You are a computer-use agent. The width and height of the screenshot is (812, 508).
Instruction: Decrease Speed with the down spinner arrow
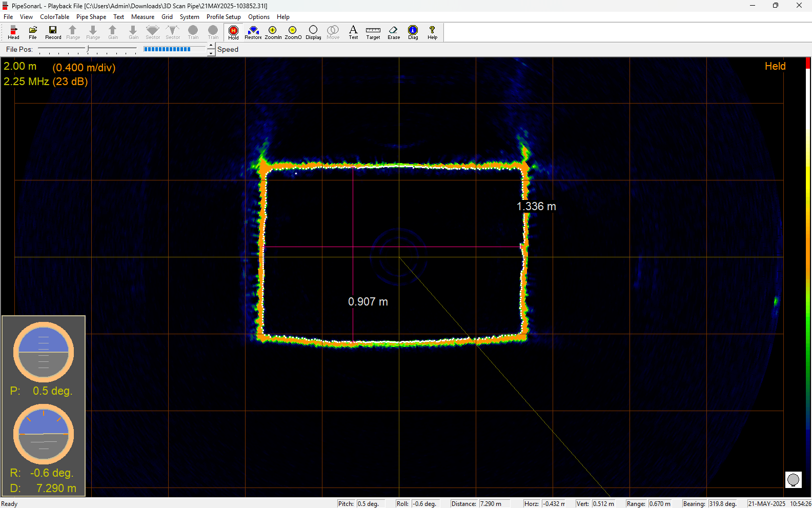tap(211, 53)
